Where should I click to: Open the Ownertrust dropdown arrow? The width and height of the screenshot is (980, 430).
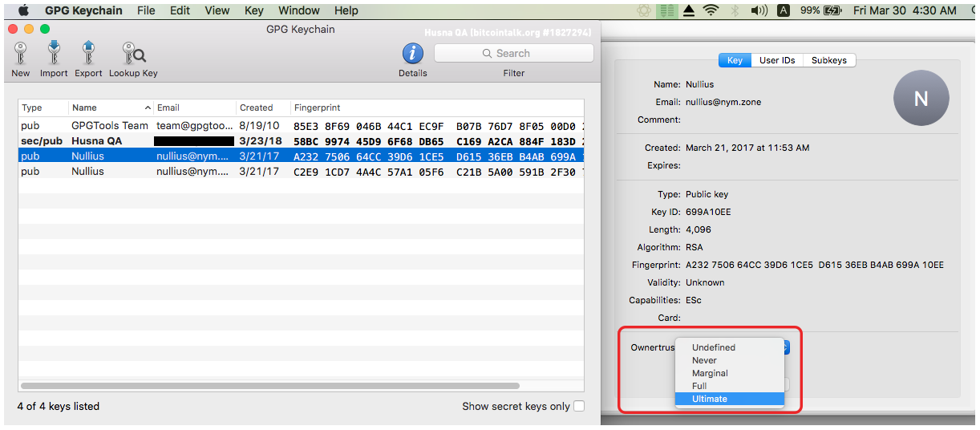[787, 347]
